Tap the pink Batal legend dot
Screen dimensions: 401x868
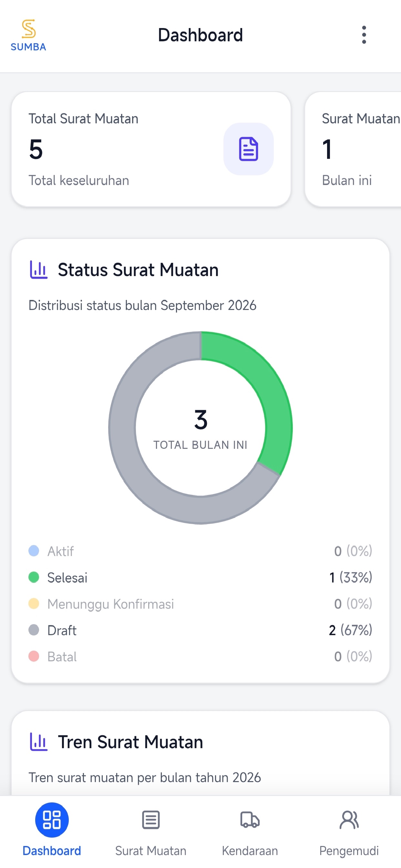click(x=34, y=656)
